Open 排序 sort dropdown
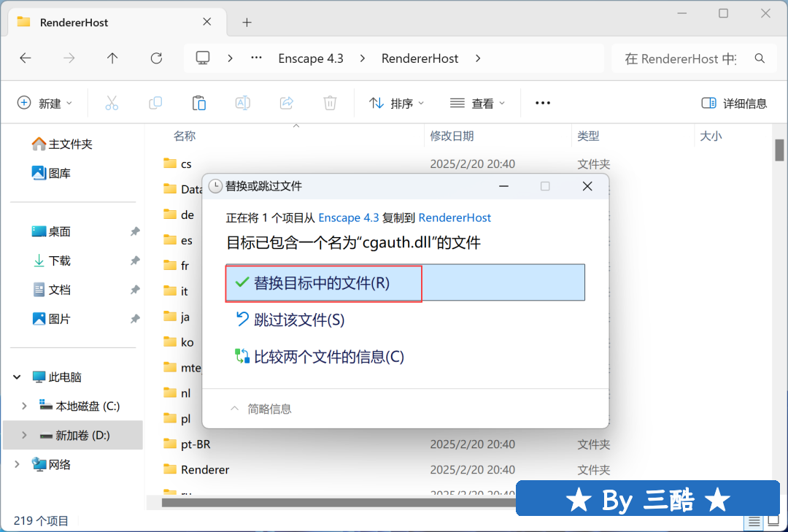The image size is (788, 532). point(396,103)
